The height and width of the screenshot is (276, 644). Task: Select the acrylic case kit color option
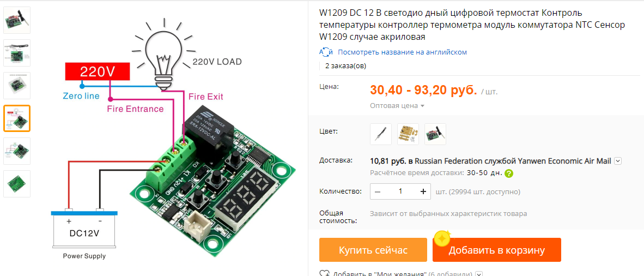(408, 134)
